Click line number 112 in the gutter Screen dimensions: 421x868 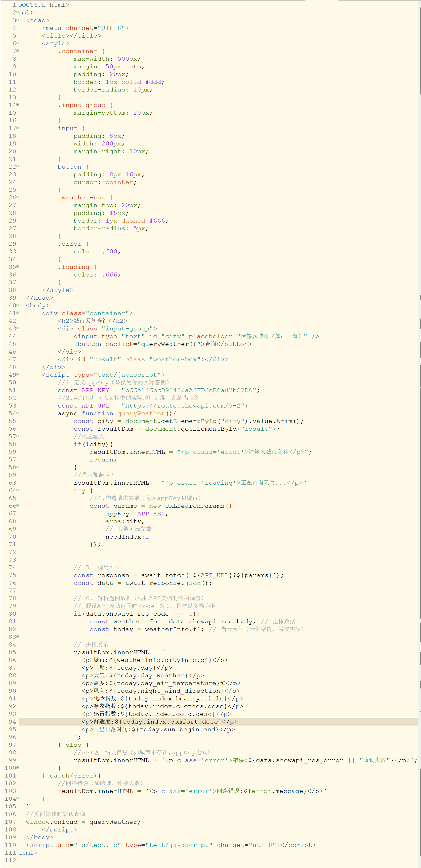[x=10, y=860]
